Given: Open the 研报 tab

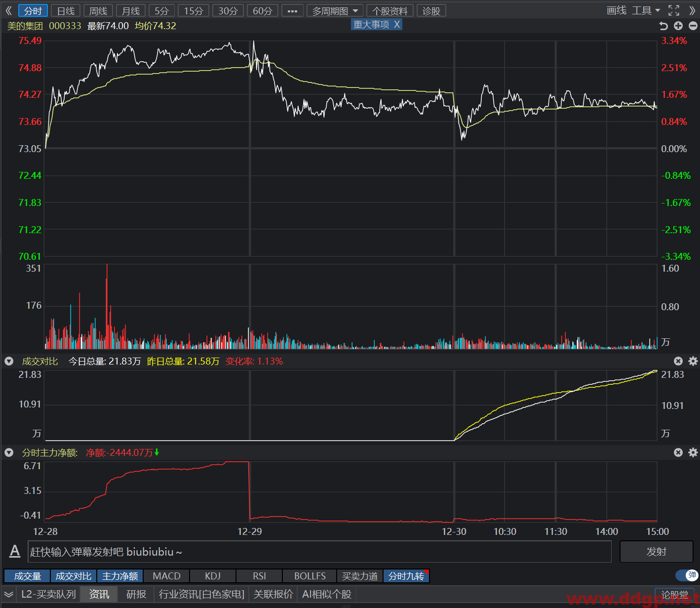Looking at the screenshot, I should tap(136, 594).
